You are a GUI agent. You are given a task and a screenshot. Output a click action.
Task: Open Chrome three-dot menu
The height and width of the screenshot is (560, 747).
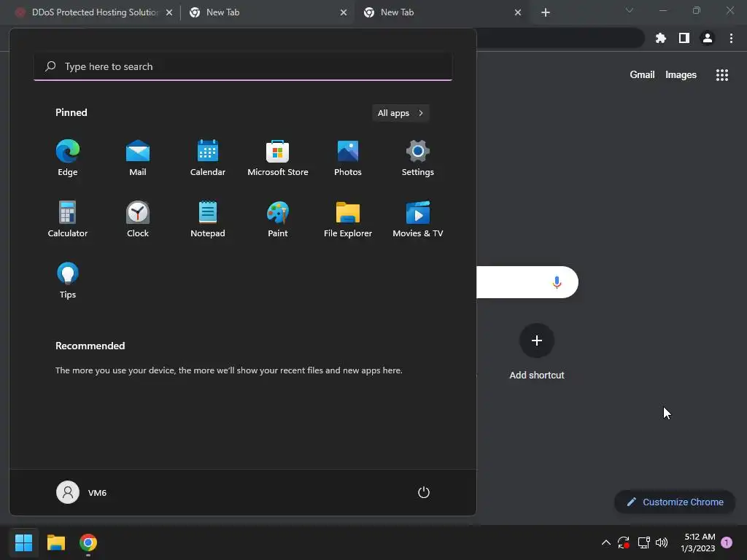tap(731, 38)
